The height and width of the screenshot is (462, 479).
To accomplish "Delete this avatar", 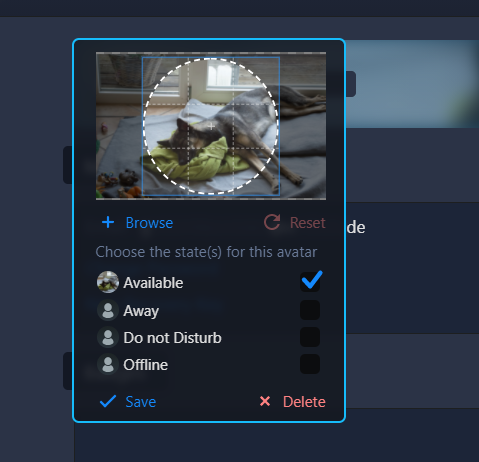I will [304, 402].
